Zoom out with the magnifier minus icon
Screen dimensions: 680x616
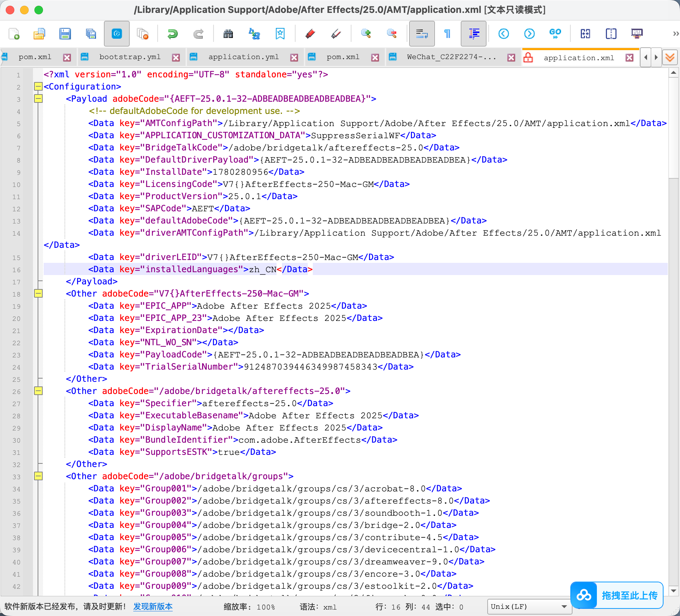pyautogui.click(x=392, y=34)
